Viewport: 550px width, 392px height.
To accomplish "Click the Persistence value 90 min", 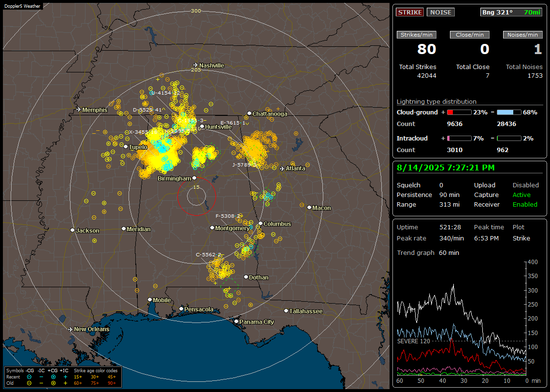I will pos(449,195).
